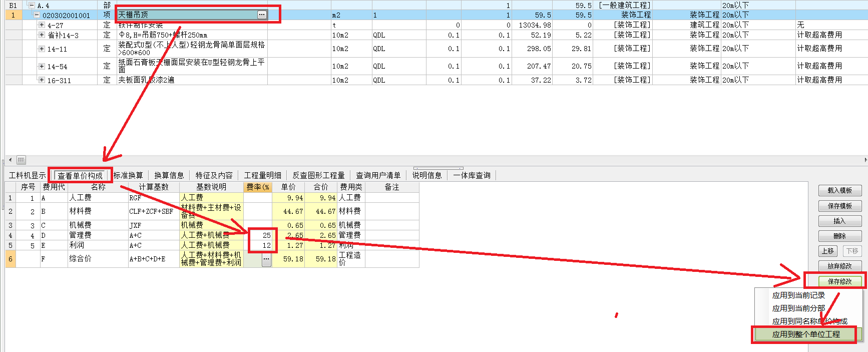Click right arrow of horizontal scrollbar
This screenshot has width=868, height=352.
coord(865,160)
